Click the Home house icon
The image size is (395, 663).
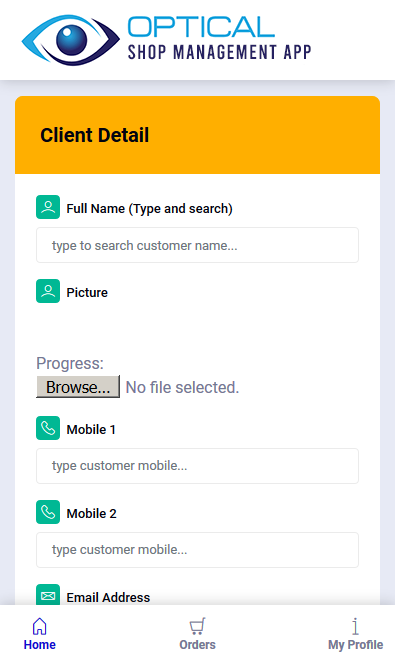tap(39, 626)
